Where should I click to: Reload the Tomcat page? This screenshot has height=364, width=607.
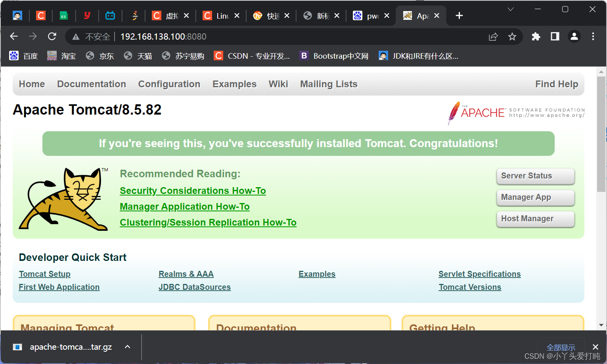click(x=52, y=36)
